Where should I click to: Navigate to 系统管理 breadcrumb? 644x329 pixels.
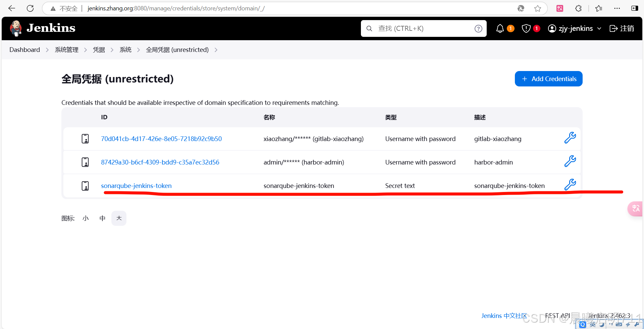click(66, 50)
